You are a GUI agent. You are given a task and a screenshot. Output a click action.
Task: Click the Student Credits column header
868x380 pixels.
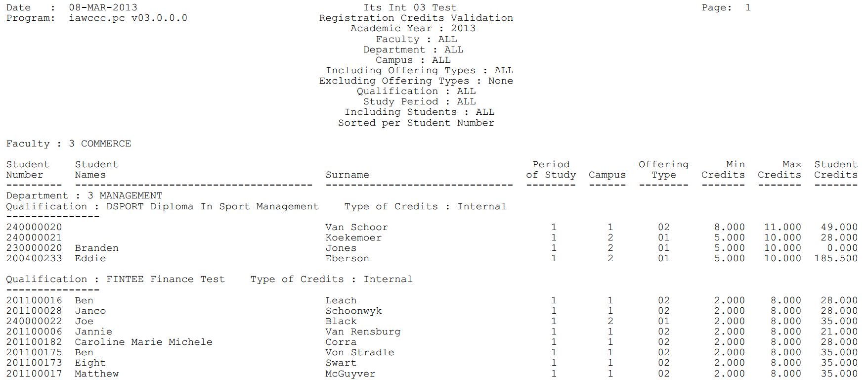835,170
